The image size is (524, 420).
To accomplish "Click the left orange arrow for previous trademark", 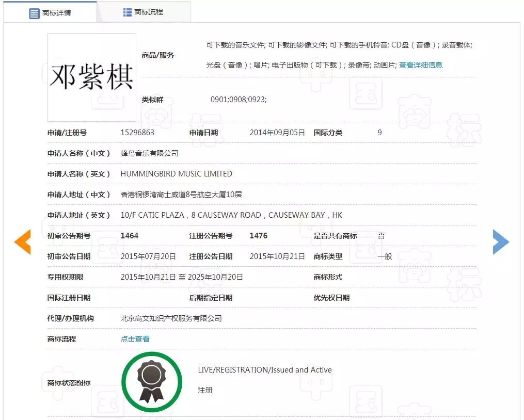I will coord(23,241).
